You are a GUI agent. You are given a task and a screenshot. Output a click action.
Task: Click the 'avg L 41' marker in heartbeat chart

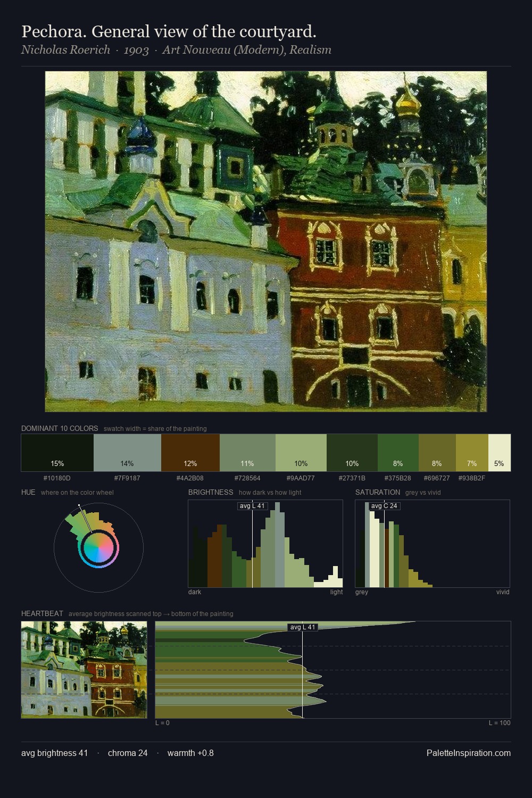click(x=302, y=627)
